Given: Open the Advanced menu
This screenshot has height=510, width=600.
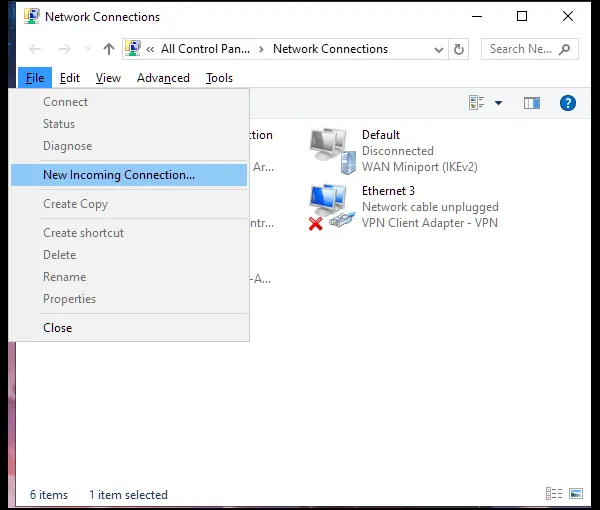Looking at the screenshot, I should pyautogui.click(x=162, y=78).
